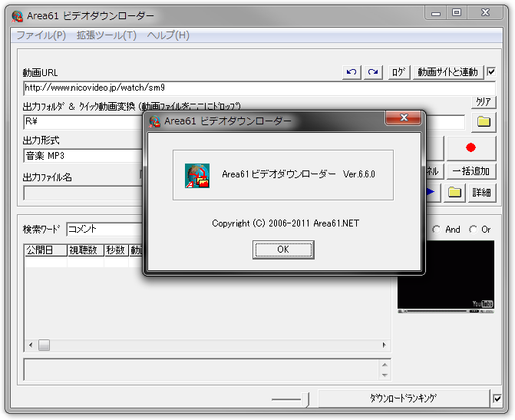Click the red record circle button

470,147
